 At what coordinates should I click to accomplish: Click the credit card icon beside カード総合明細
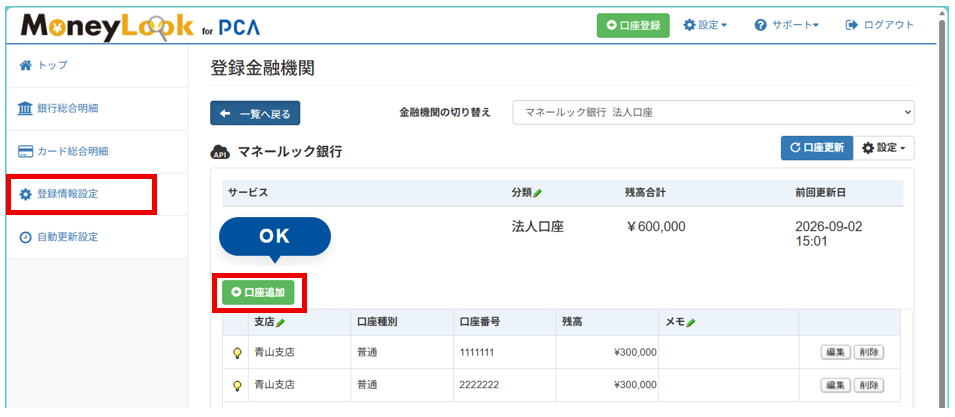(x=26, y=152)
